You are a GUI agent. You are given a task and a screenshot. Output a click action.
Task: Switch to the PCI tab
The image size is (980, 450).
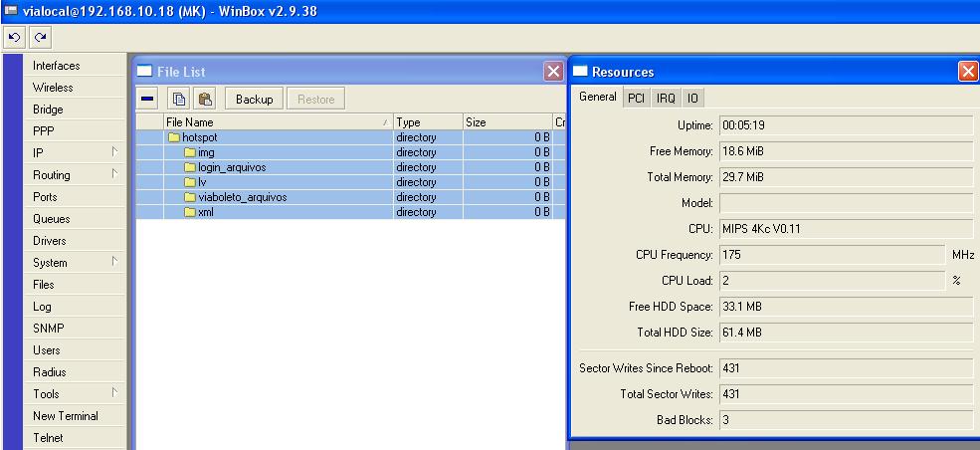click(636, 98)
